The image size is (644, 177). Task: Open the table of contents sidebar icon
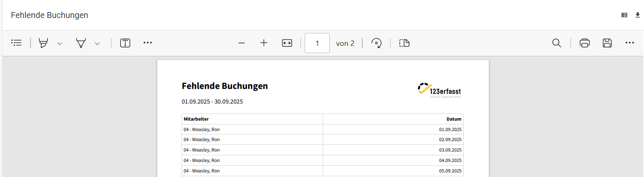click(16, 43)
